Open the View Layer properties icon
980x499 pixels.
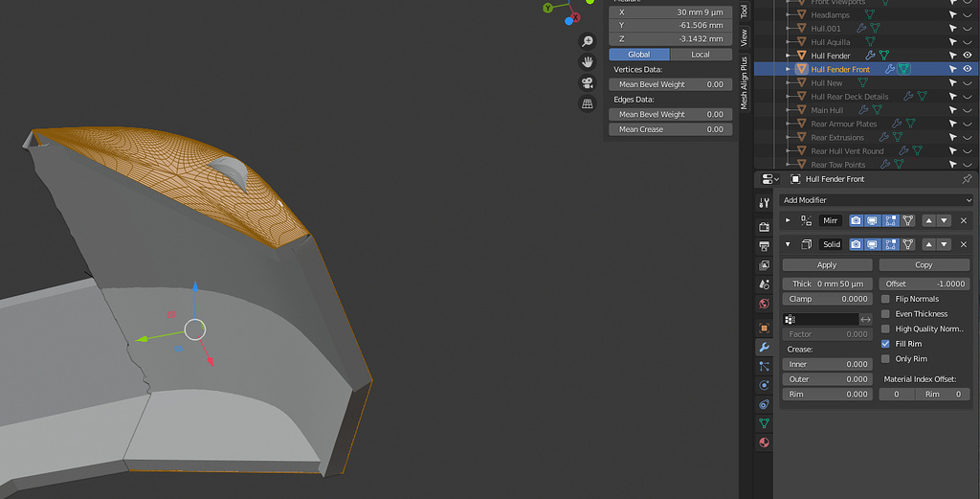[764, 265]
